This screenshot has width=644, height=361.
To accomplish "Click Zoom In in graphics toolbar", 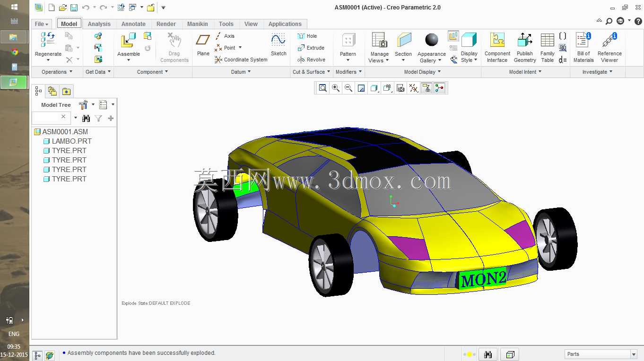I will 336,88.
